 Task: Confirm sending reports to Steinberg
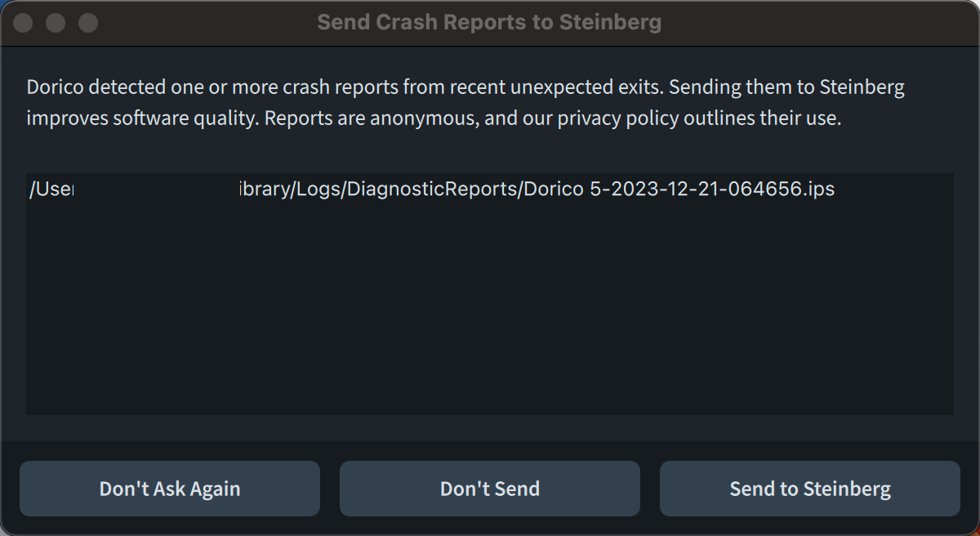pos(809,488)
